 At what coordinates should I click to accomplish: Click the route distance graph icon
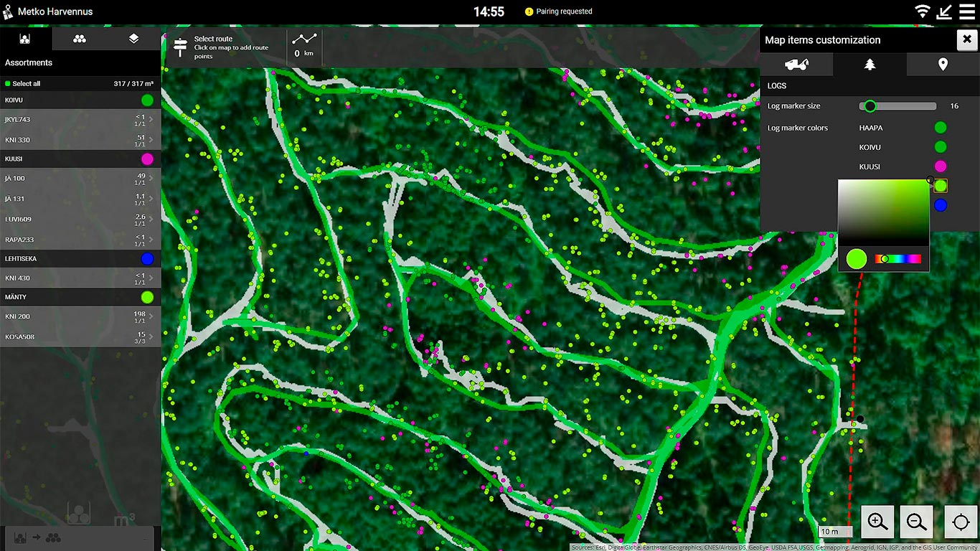pyautogui.click(x=304, y=39)
